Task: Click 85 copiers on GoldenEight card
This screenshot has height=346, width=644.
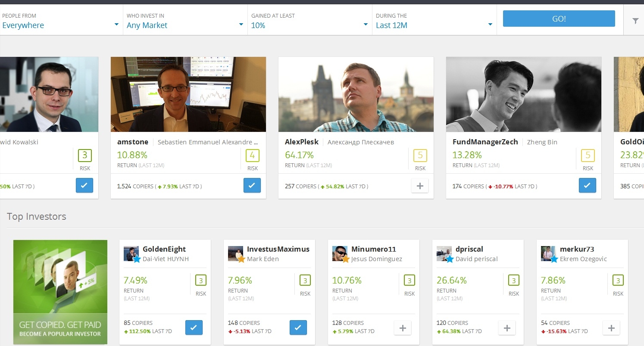Action: (x=138, y=323)
